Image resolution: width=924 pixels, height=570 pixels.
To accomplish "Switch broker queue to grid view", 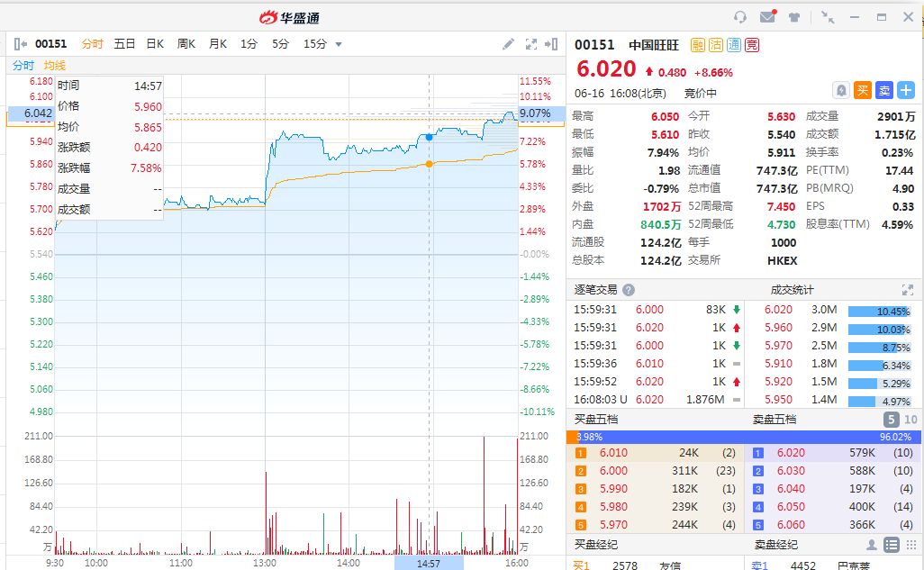I will [911, 545].
